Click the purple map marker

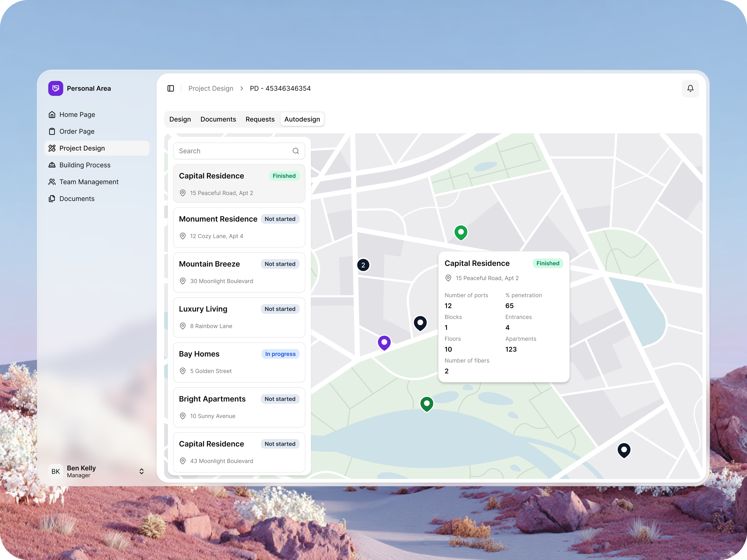384,343
